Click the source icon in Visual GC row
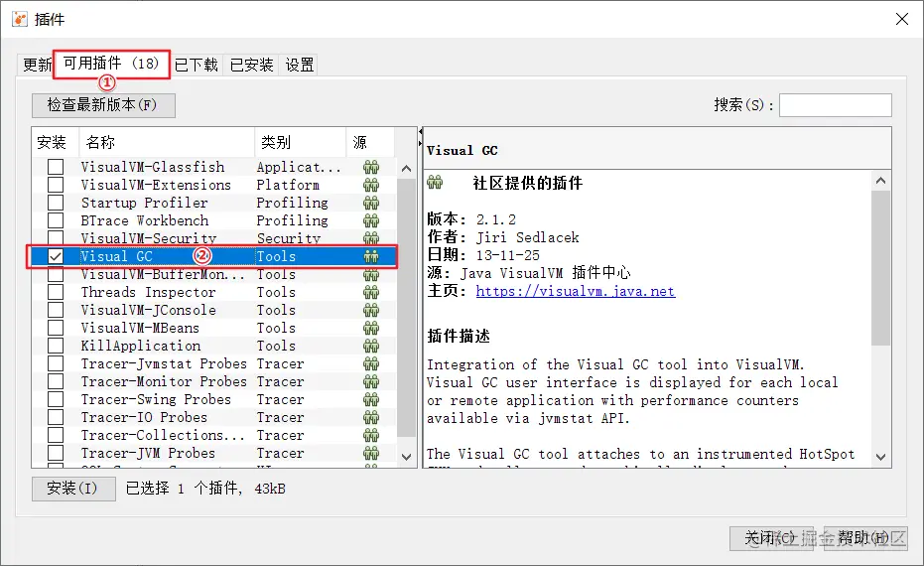The image size is (924, 566). tap(371, 256)
